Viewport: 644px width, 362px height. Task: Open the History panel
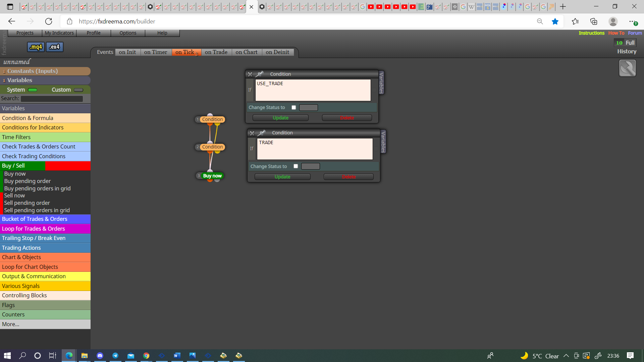click(x=627, y=51)
